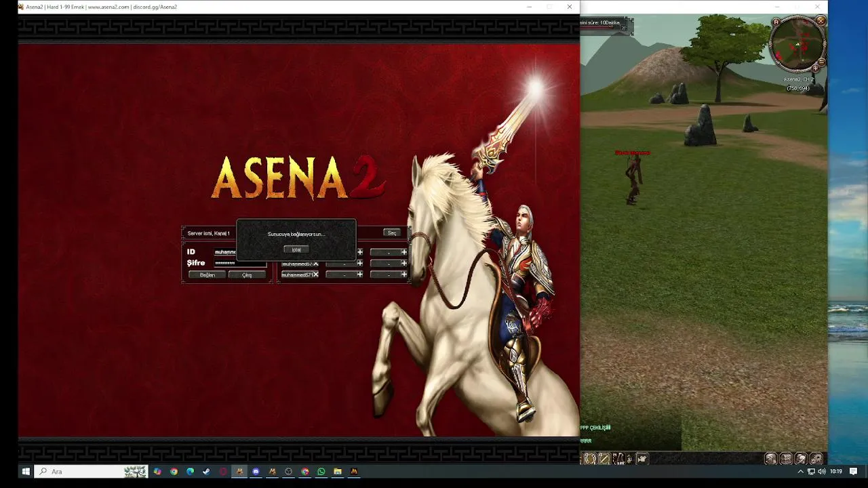The image size is (868, 488).
Task: Open second round menu icon in game bar
Action: pyautogui.click(x=786, y=459)
